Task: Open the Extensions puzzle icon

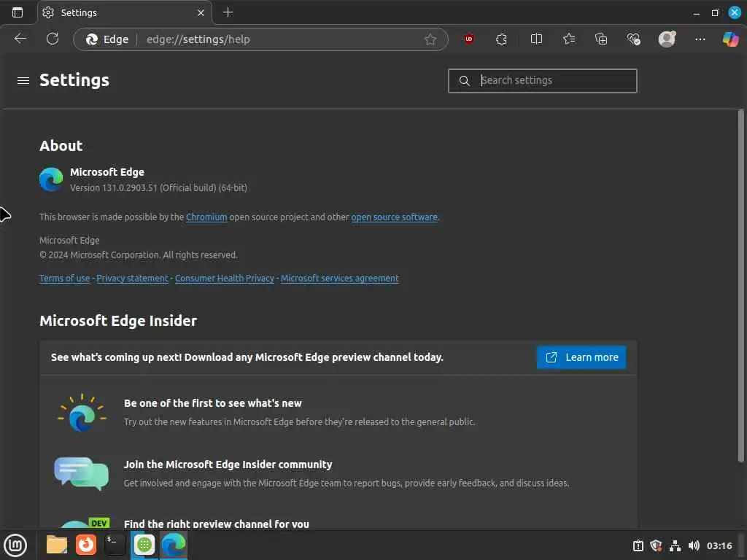Action: click(501, 39)
